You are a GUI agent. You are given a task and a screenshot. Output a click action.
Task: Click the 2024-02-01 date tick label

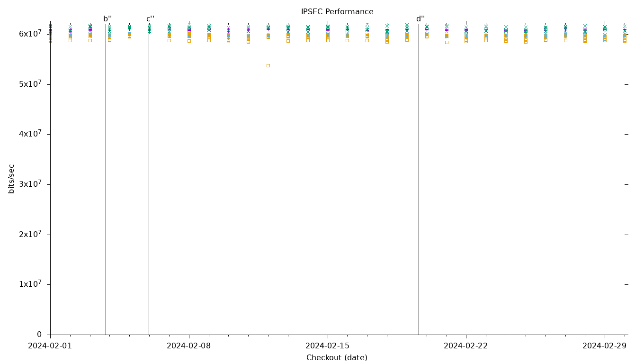(x=50, y=346)
